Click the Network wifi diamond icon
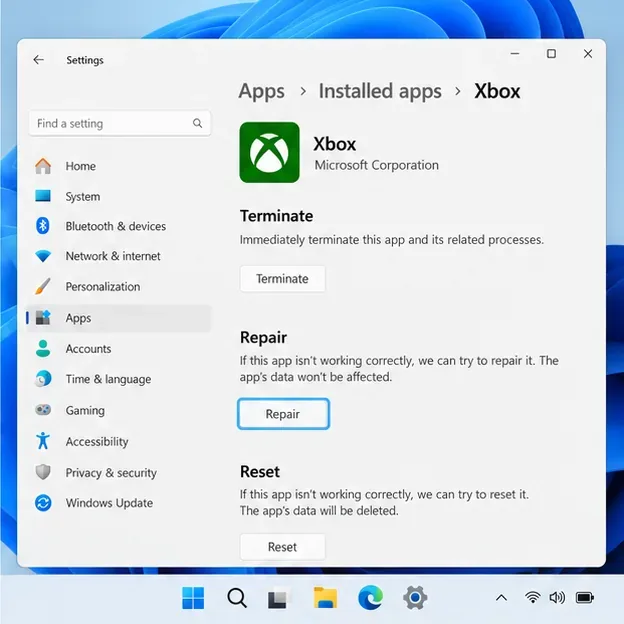The image size is (624, 624). click(x=43, y=256)
